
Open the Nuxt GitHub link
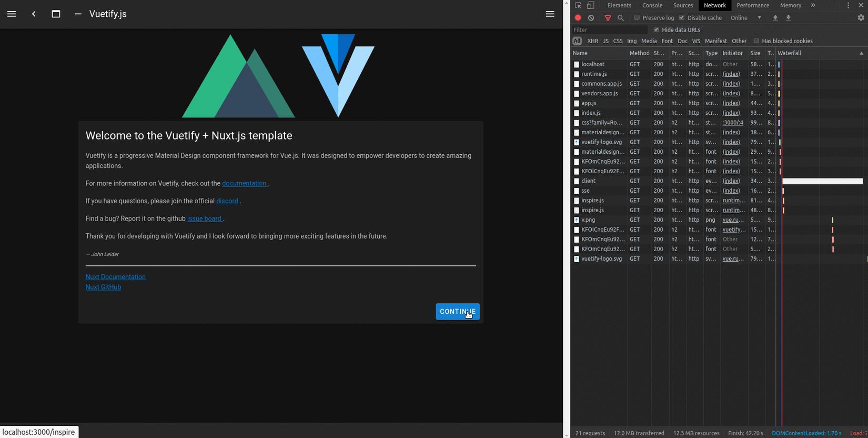(103, 287)
